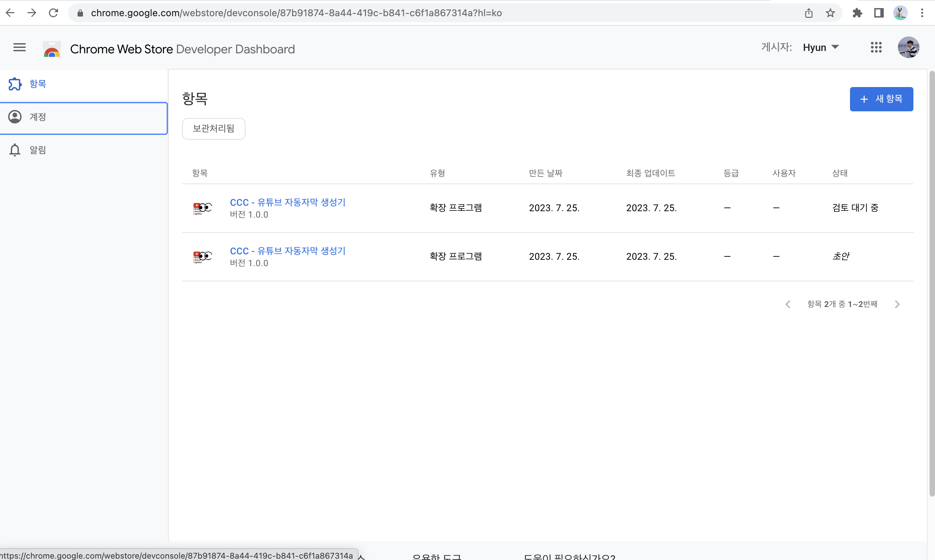Screen dimensions: 935x560
Task: Open the Chrome three-dot menu
Action: pos(922,13)
